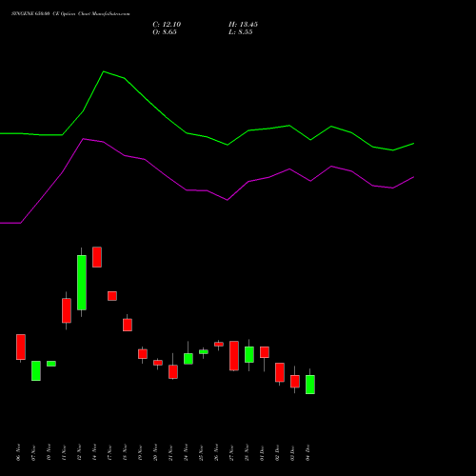
Task: Click the '24 Nov' date axis label
Action: click(x=186, y=452)
